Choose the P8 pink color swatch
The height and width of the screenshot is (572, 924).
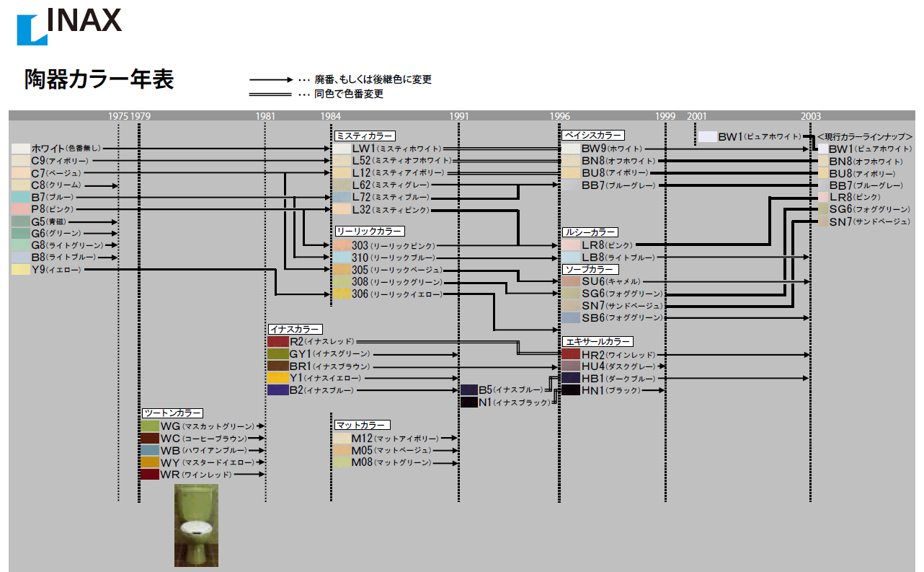click(20, 209)
